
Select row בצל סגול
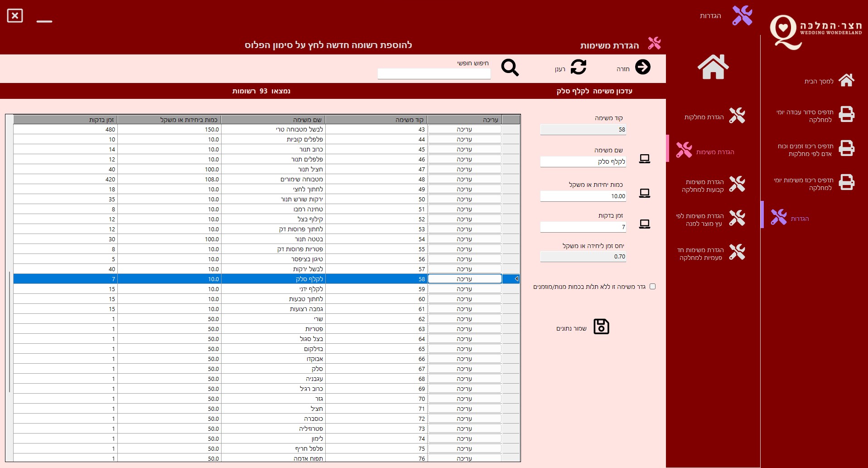click(267, 339)
